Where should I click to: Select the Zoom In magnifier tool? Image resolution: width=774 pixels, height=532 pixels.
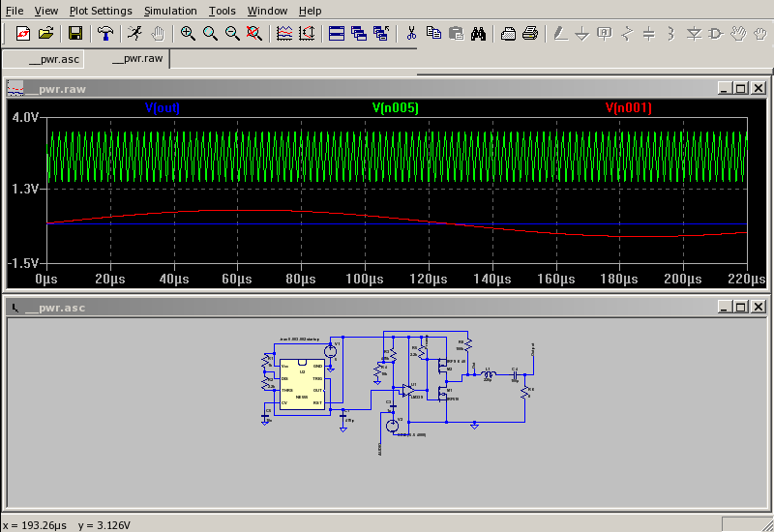pos(187,34)
